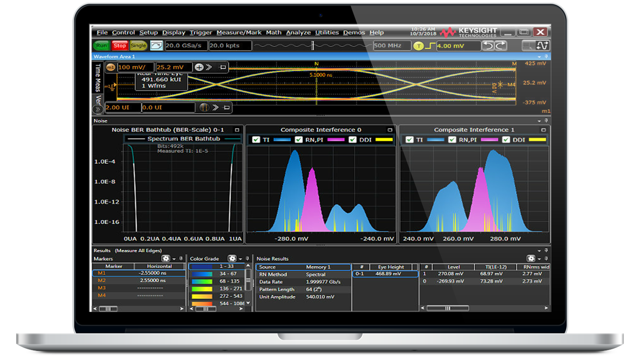Click the 4.00 mV trigger level field
The image size is (644, 362).
click(x=458, y=46)
